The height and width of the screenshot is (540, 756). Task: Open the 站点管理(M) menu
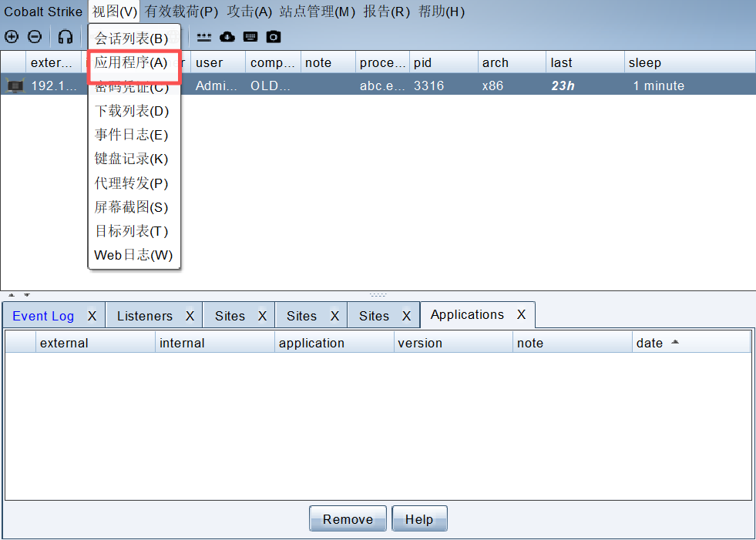pos(318,12)
